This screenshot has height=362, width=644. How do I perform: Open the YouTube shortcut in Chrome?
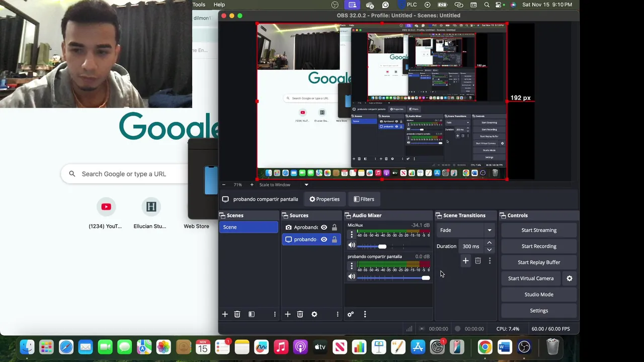[106, 213]
